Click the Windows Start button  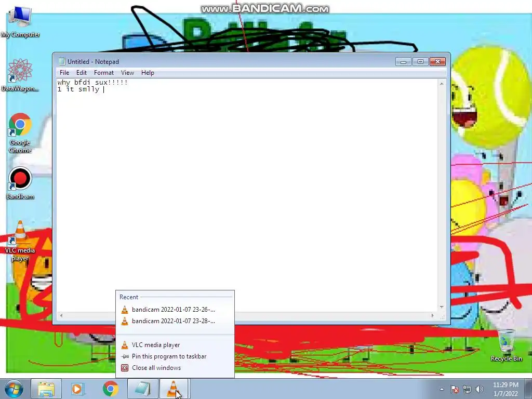(14, 389)
